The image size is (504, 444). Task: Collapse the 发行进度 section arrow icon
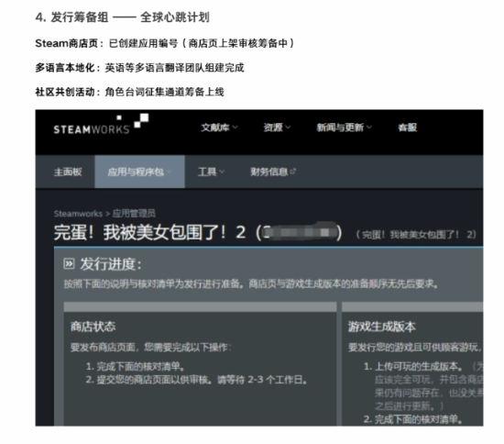tap(69, 264)
